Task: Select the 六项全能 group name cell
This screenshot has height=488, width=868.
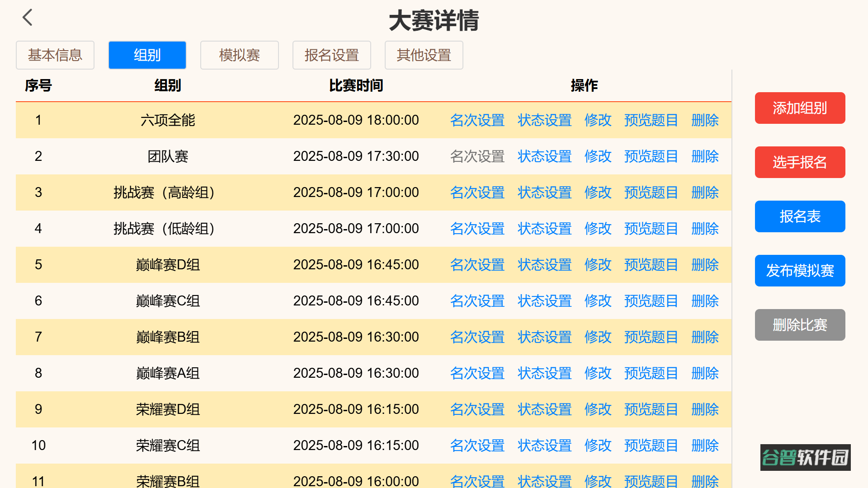Action: [168, 120]
